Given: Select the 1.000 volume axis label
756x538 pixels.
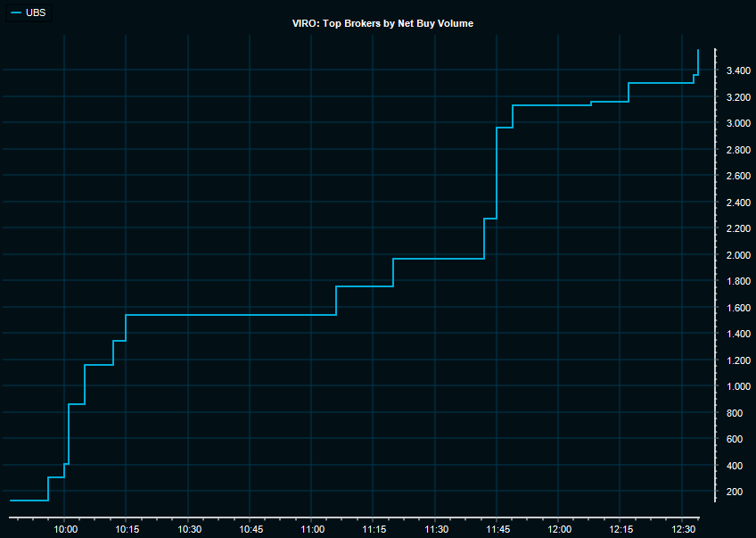Looking at the screenshot, I should pyautogui.click(x=736, y=386).
